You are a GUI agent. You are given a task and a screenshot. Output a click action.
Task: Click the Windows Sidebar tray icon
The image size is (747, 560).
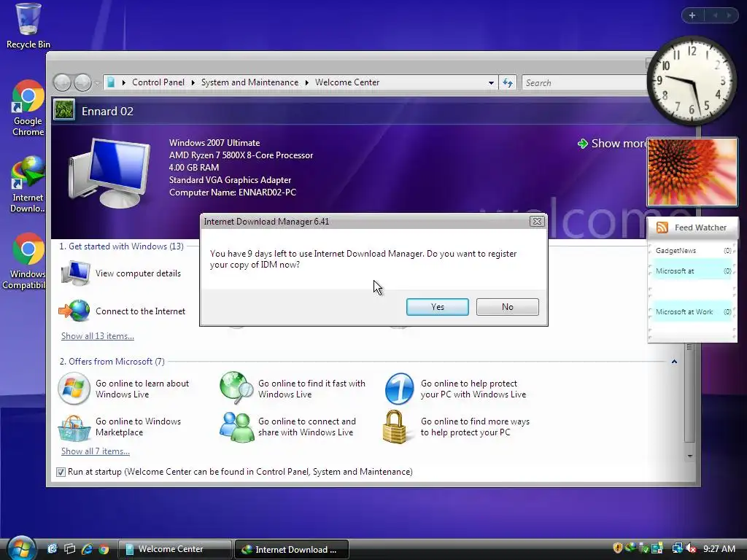[x=657, y=548]
